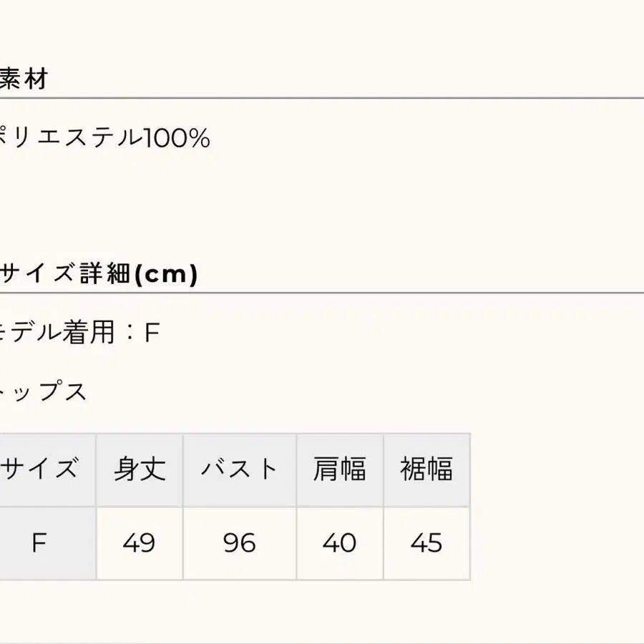This screenshot has height=644, width=644.
Task: Click the トップス label above the table
Action: (44, 391)
